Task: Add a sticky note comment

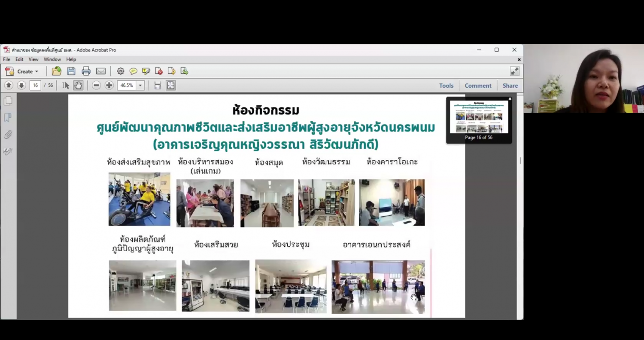Action: pos(134,71)
